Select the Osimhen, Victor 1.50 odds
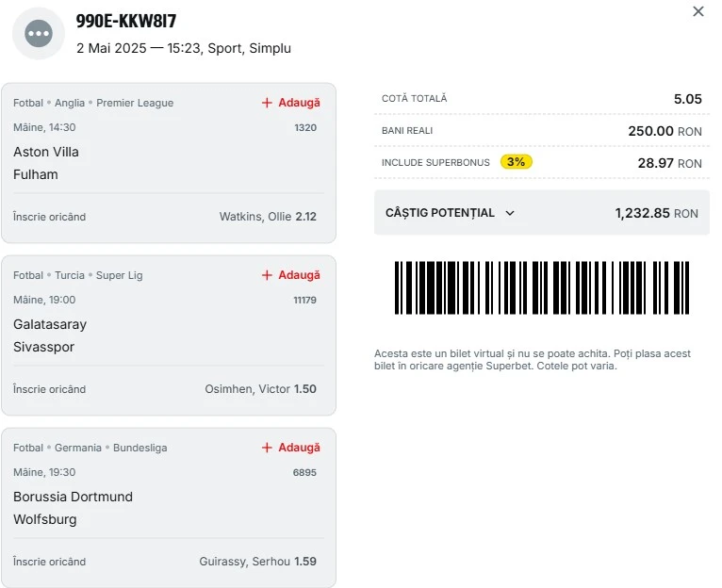This screenshot has height=588, width=722. pos(260,389)
